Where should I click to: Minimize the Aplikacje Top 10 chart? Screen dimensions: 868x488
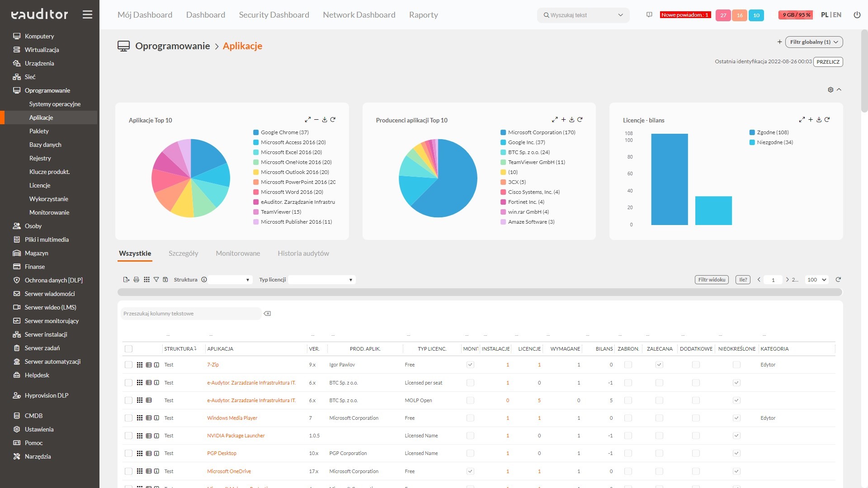[x=316, y=120]
